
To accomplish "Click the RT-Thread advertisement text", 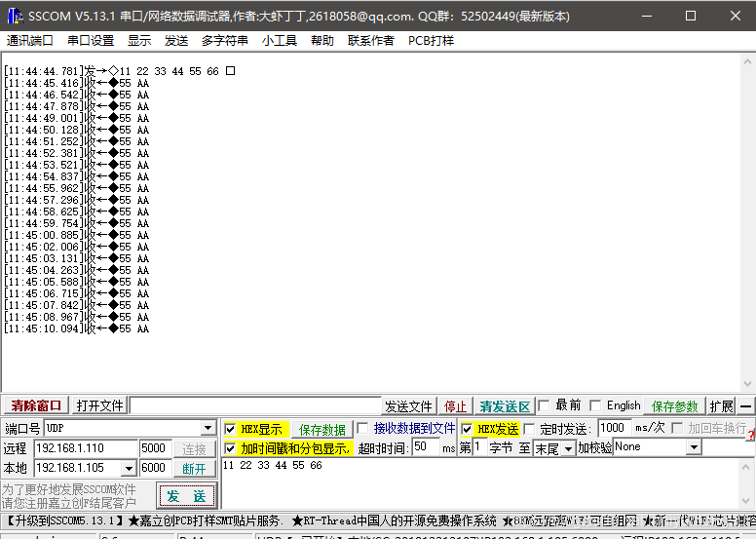I will pyautogui.click(x=394, y=520).
